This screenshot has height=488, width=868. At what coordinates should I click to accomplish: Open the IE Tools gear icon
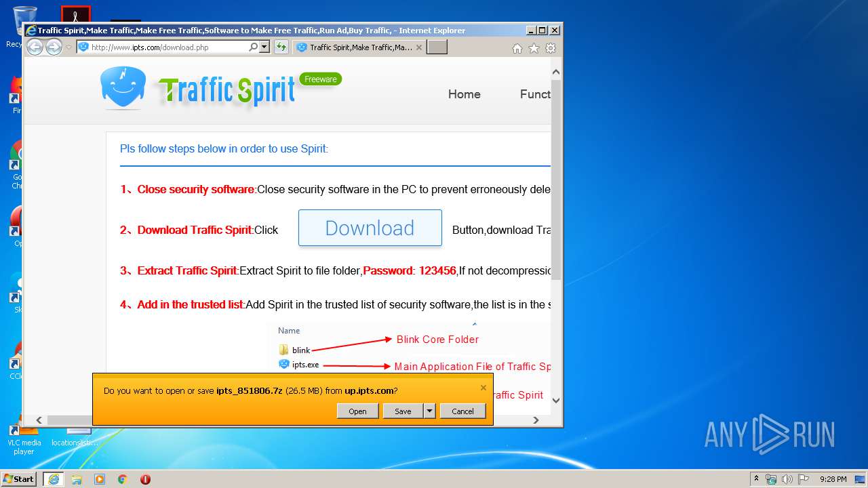tap(551, 48)
